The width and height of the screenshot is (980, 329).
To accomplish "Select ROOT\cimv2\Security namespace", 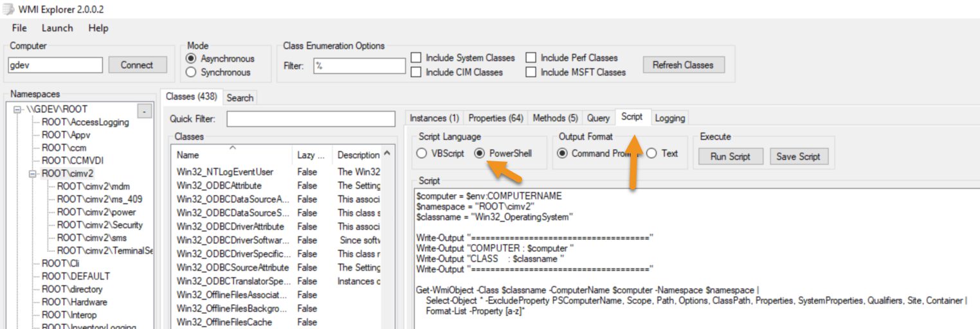I will 100,225.
